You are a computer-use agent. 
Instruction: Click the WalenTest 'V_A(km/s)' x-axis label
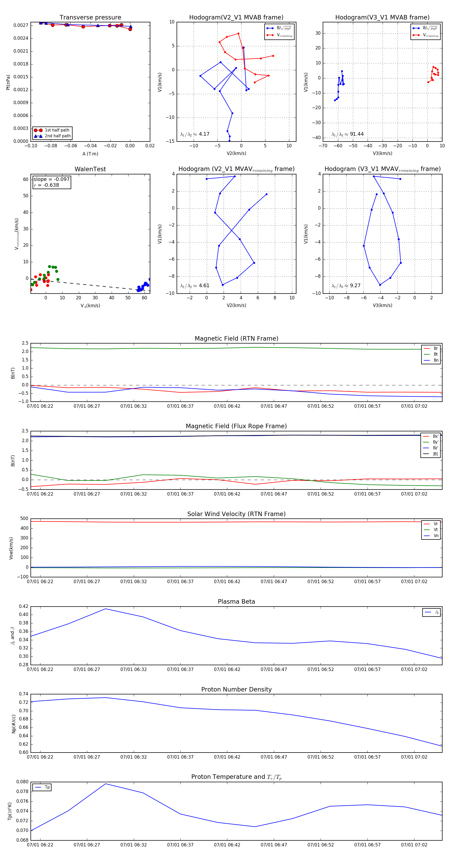(x=90, y=306)
